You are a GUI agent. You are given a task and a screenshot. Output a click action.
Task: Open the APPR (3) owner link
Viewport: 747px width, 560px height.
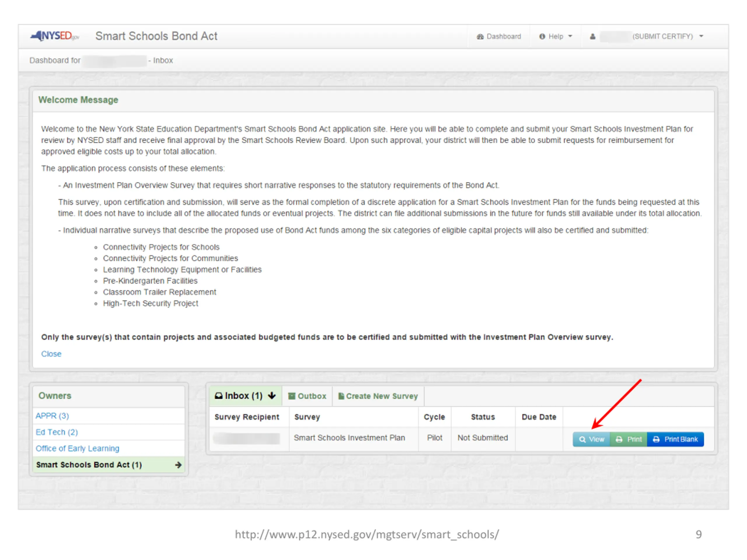52,416
